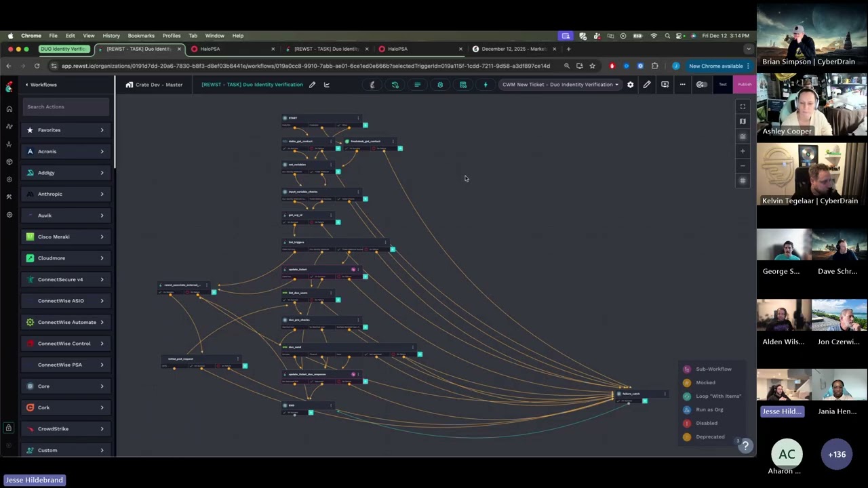Image resolution: width=868 pixels, height=488 pixels.
Task: Toggle canvas grid button
Action: point(743,181)
